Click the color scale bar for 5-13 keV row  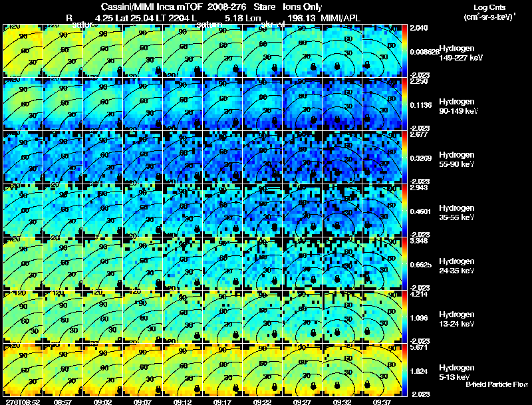404,370
